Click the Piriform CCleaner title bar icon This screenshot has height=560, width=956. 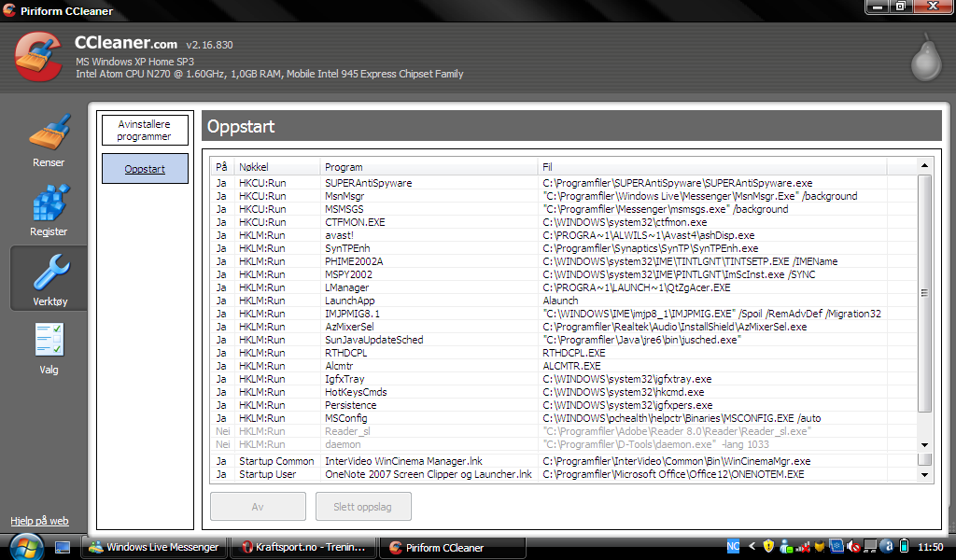9,10
